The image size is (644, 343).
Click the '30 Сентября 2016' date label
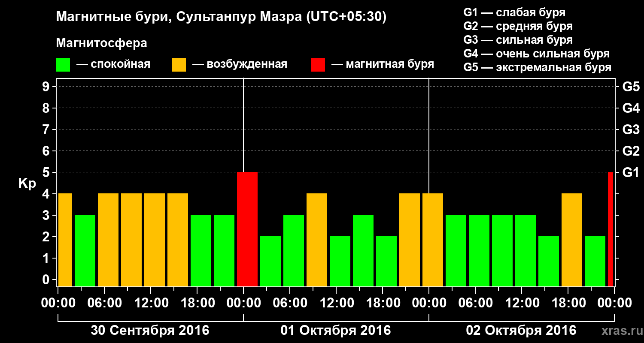click(150, 331)
